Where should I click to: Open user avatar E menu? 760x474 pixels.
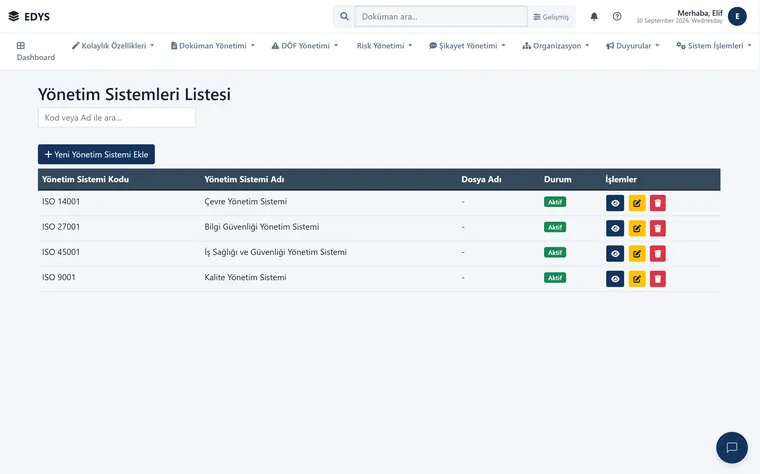coord(737,16)
